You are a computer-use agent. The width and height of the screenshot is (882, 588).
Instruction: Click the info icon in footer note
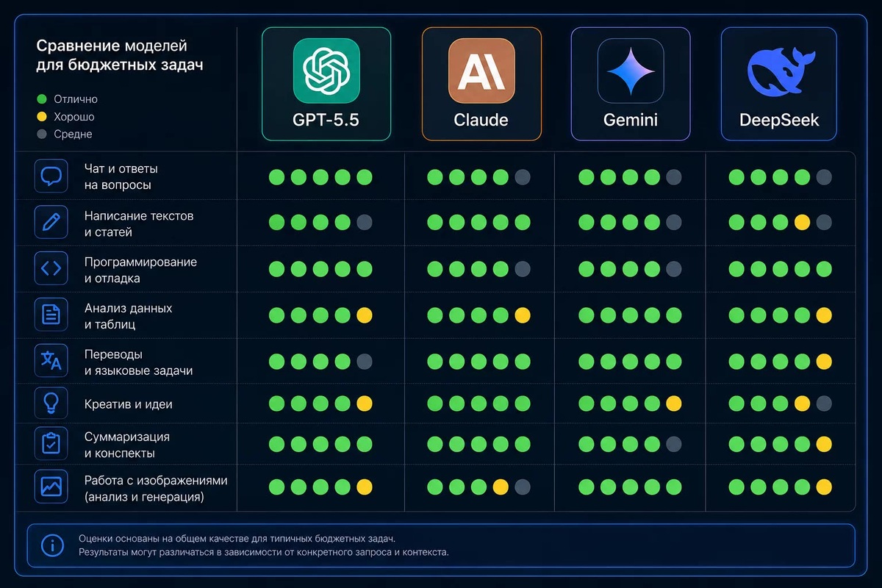tap(52, 545)
